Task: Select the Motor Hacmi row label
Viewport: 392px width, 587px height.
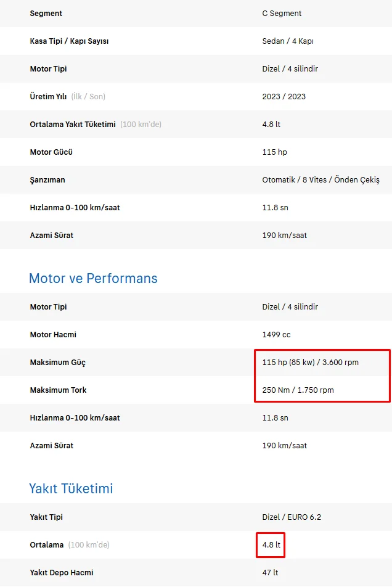Action: pyautogui.click(x=53, y=335)
